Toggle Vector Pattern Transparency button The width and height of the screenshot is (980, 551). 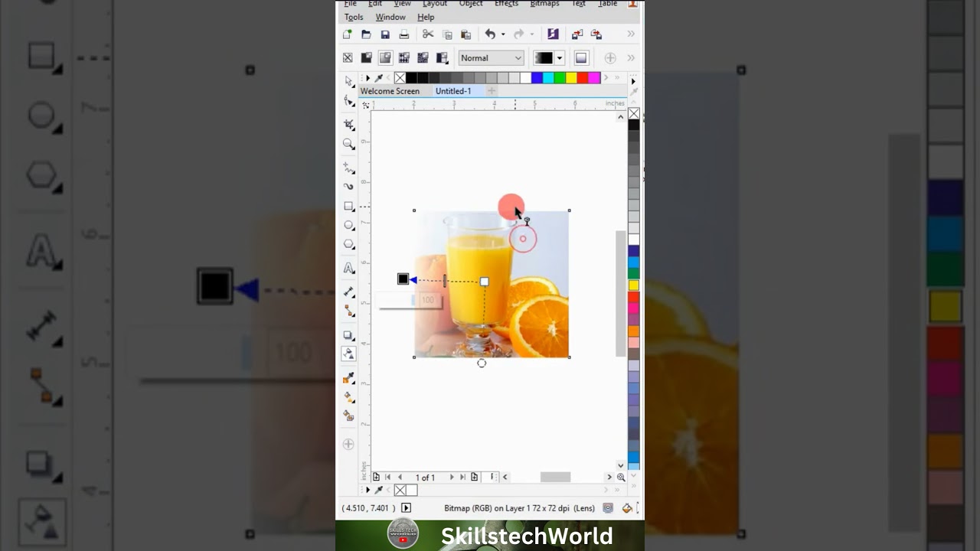pyautogui.click(x=404, y=58)
